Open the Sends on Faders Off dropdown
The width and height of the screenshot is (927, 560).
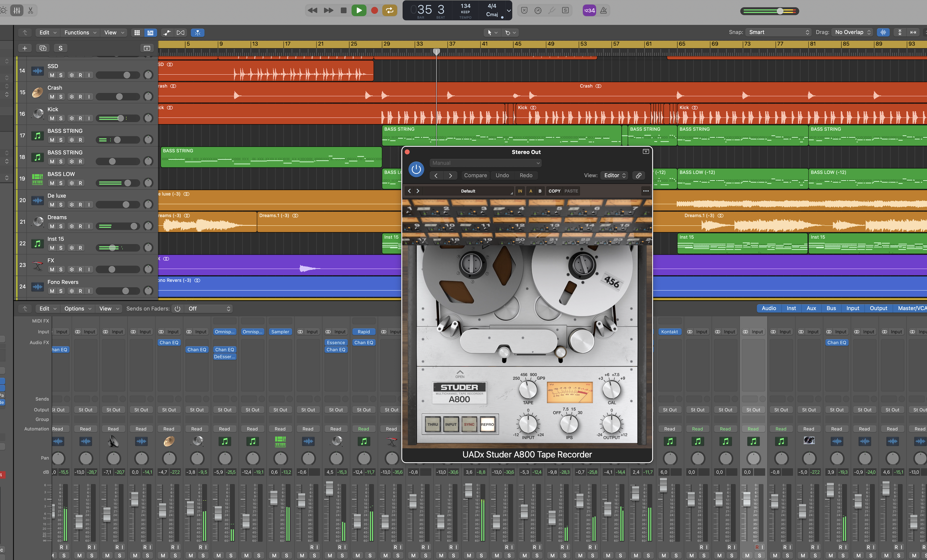tap(209, 308)
